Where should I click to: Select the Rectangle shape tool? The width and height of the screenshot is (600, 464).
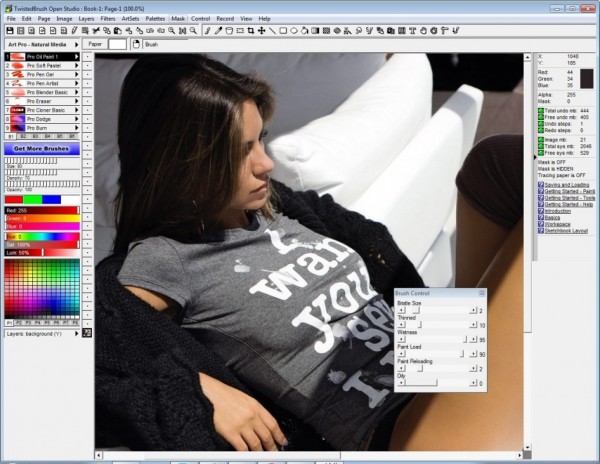click(x=283, y=30)
